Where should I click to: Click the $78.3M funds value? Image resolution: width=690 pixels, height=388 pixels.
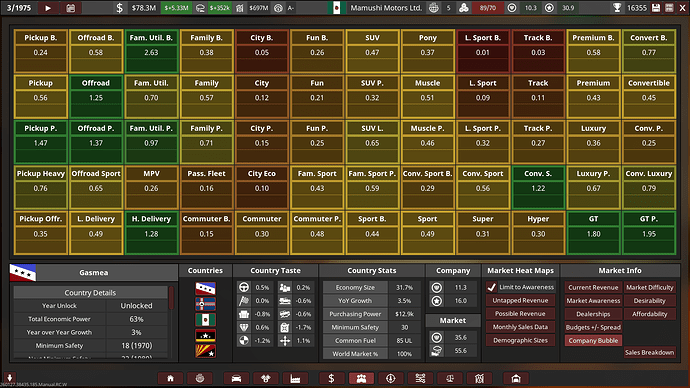[x=144, y=8]
